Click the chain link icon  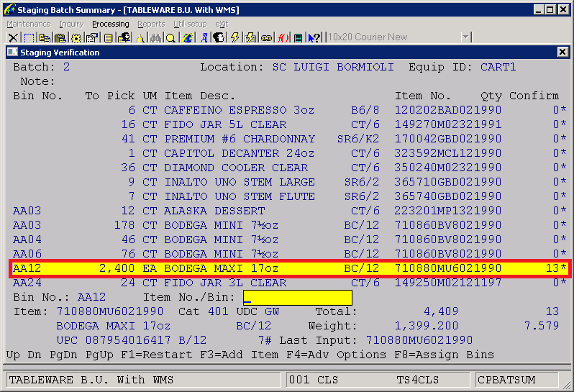(x=267, y=37)
